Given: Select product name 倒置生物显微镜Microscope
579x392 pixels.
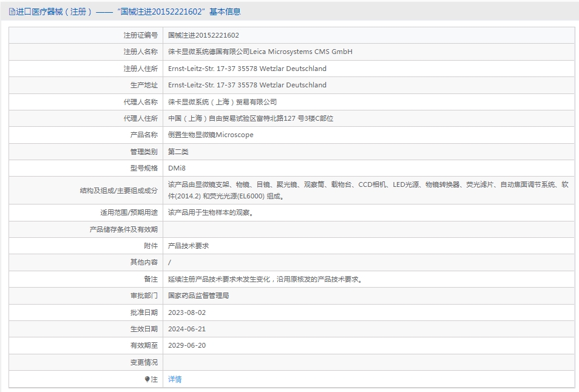Looking at the screenshot, I should (x=211, y=135).
